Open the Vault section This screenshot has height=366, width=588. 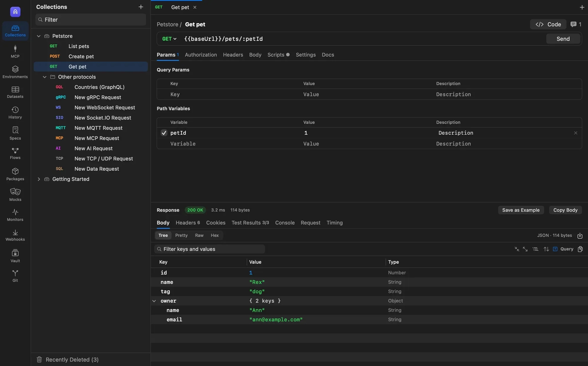click(15, 256)
